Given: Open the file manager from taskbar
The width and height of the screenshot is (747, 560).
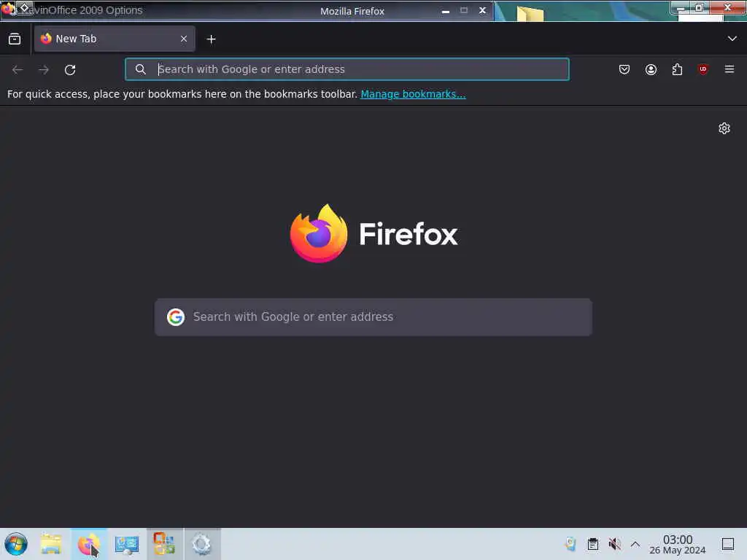Looking at the screenshot, I should 51,544.
